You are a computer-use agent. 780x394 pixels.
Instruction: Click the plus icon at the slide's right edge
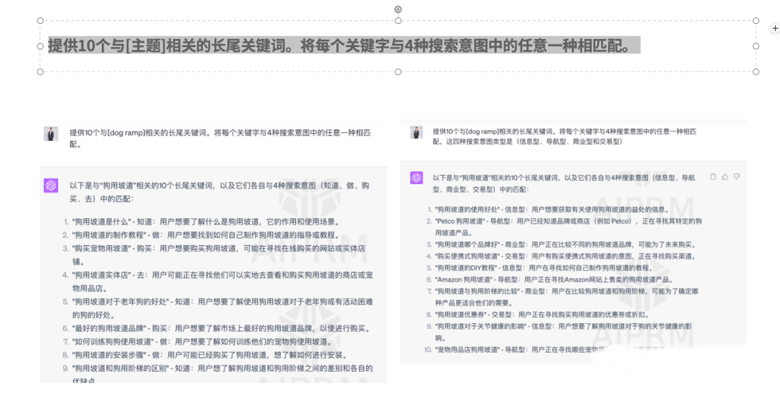click(775, 28)
